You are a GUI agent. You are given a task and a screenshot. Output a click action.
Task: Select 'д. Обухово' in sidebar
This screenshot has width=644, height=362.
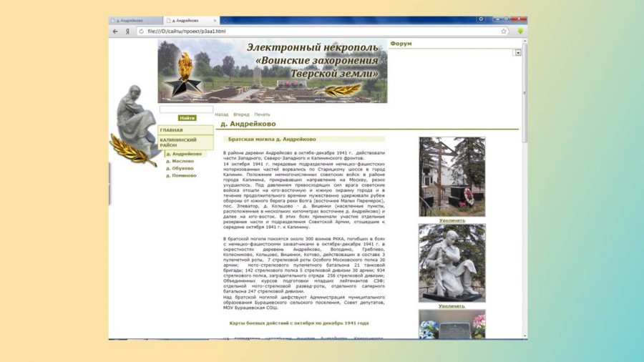click(180, 168)
